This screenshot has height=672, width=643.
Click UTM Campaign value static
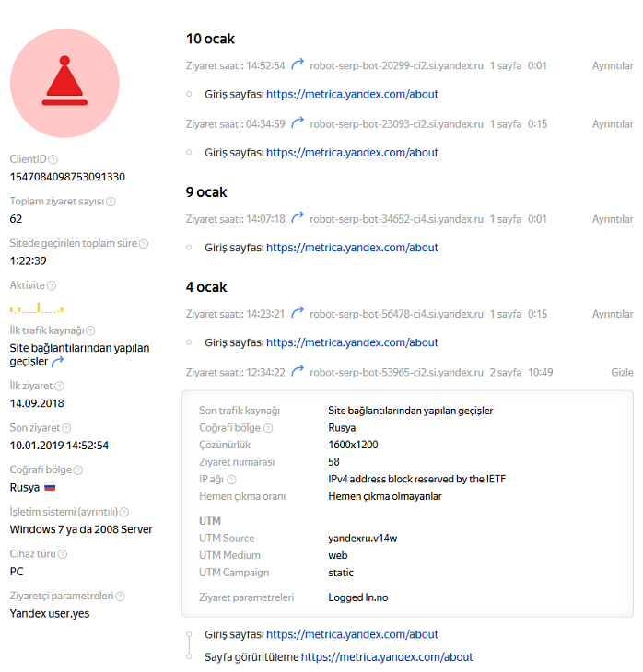341,573
